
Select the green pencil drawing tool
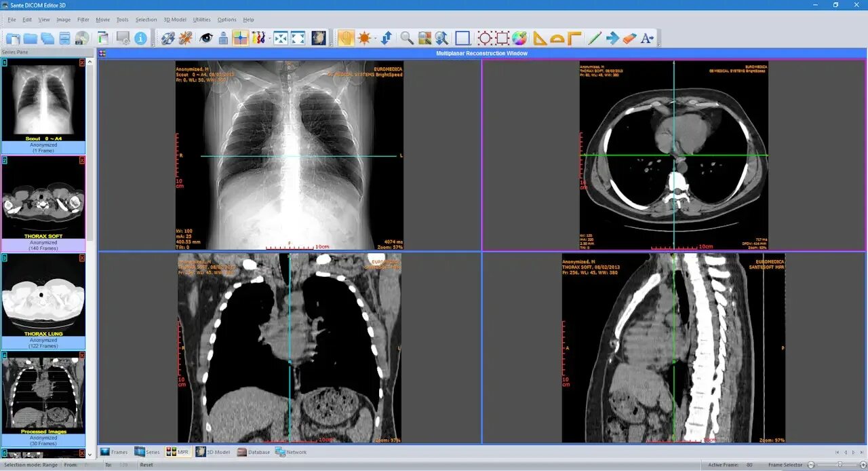595,38
